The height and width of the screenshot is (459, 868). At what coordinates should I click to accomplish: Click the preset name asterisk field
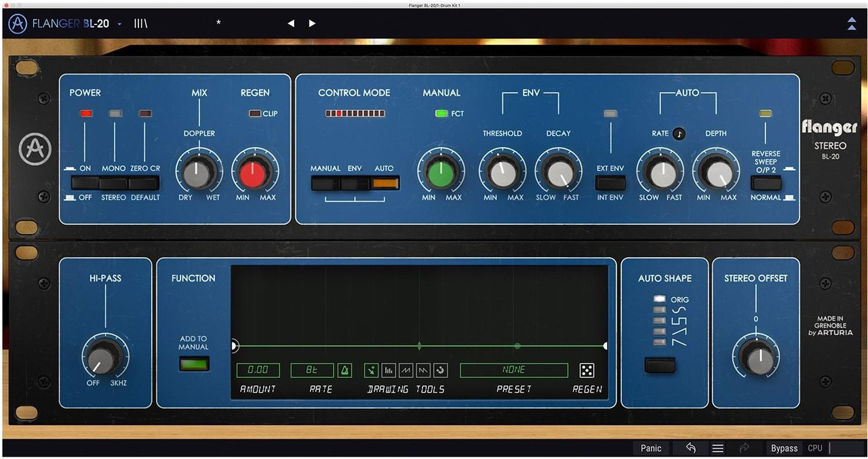[218, 24]
